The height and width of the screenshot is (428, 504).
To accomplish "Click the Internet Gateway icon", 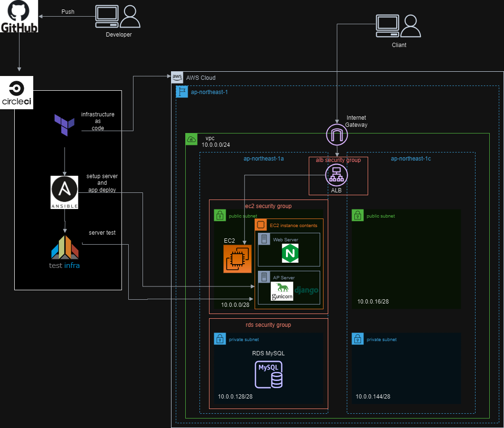I will click(x=337, y=134).
